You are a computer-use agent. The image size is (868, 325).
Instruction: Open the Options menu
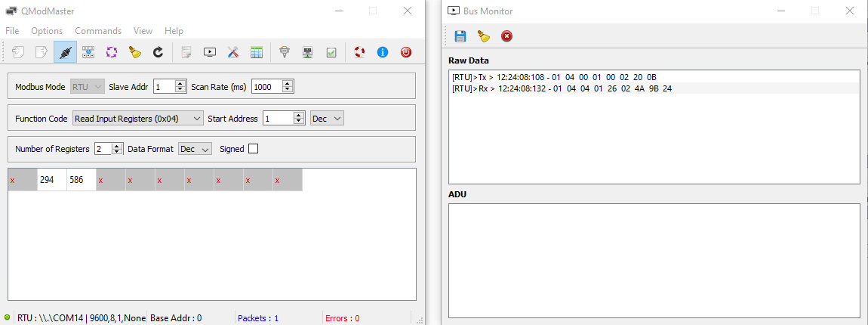point(47,31)
